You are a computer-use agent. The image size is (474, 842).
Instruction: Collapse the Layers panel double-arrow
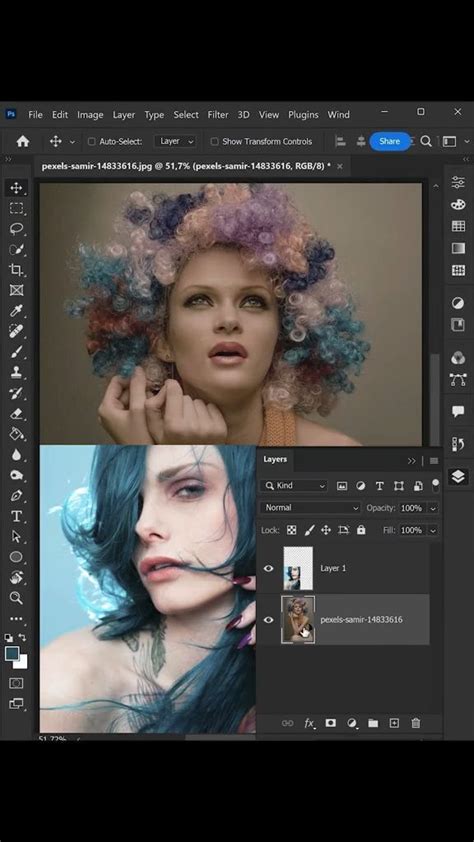click(412, 461)
